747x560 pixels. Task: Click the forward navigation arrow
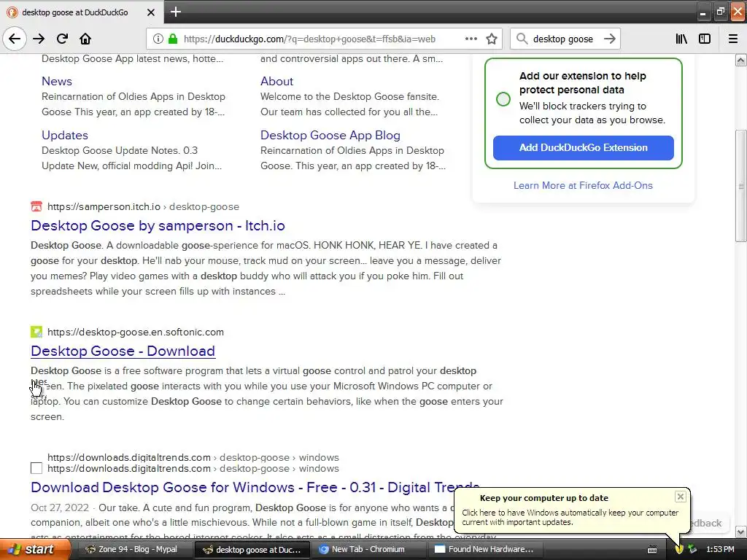(39, 39)
